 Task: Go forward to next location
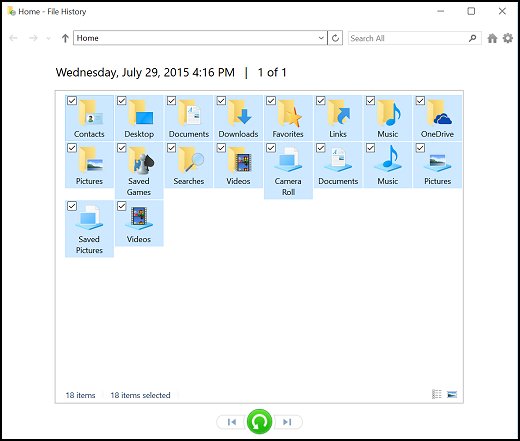[x=33, y=38]
